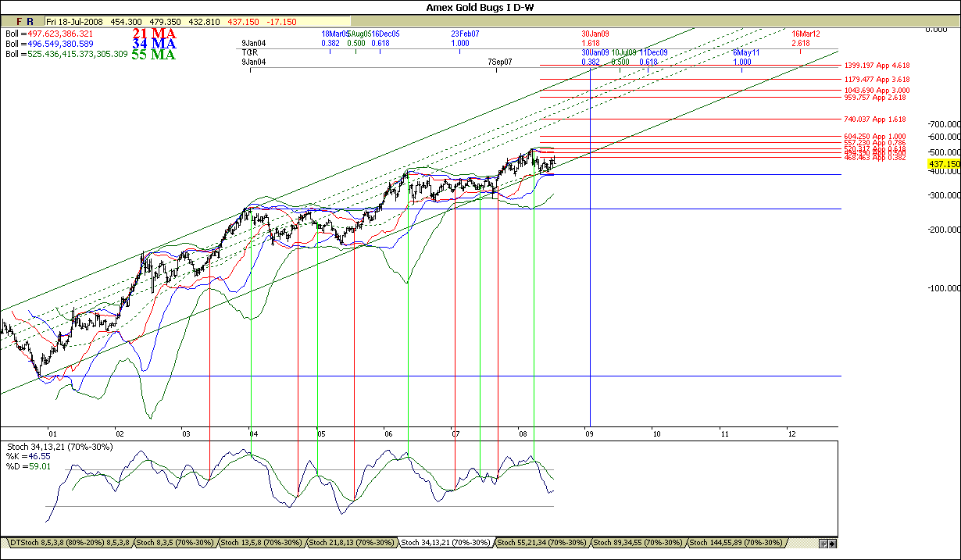Click the yellow 437.150 price tag on axis
The width and height of the screenshot is (961, 560).
944,164
